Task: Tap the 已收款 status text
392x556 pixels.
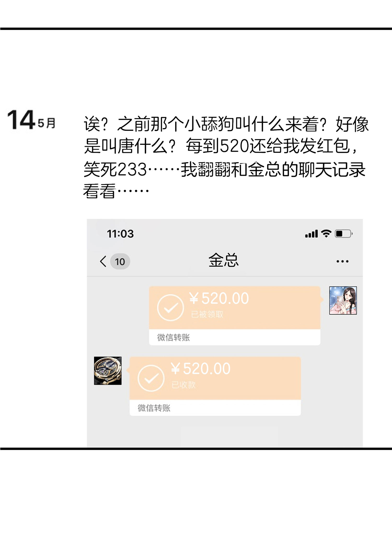Action: (x=183, y=385)
